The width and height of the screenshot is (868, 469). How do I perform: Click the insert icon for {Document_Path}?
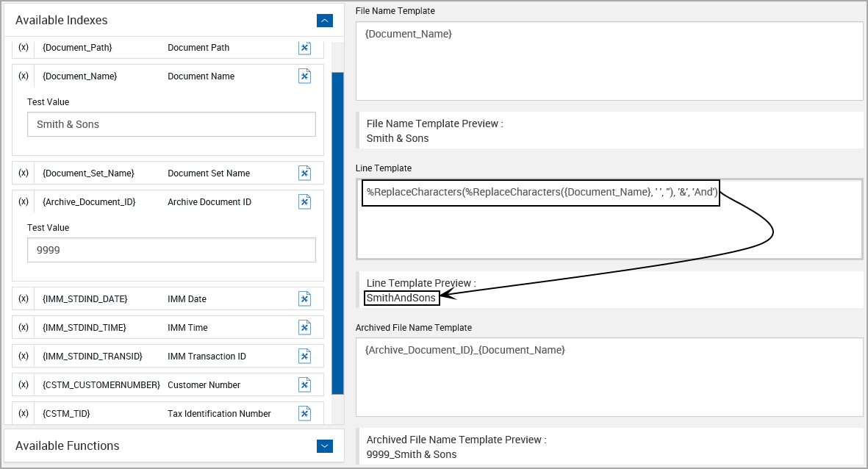click(x=304, y=47)
